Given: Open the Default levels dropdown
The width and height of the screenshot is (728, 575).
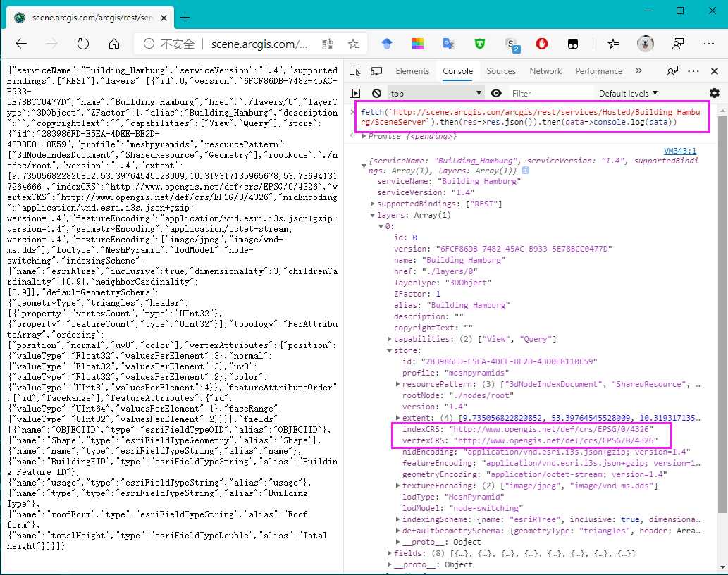Looking at the screenshot, I should pyautogui.click(x=628, y=93).
